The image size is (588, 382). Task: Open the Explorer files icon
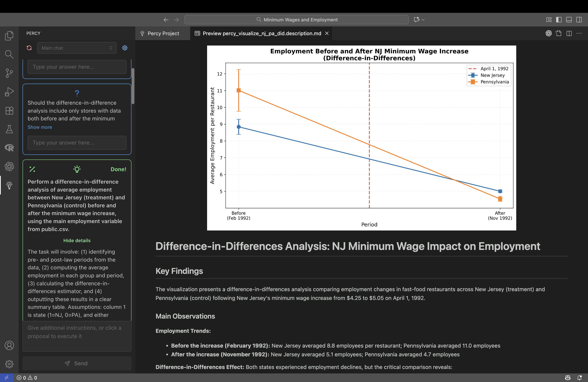tap(9, 36)
